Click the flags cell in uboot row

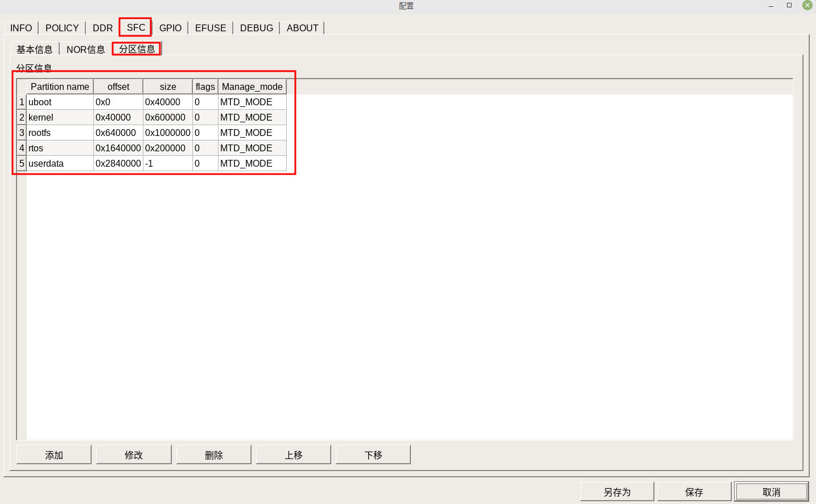205,102
